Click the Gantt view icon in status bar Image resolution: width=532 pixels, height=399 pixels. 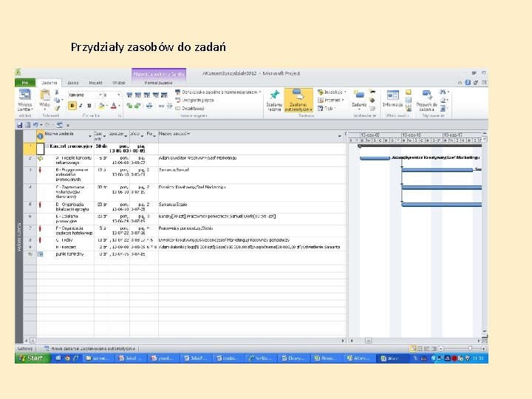(413, 349)
